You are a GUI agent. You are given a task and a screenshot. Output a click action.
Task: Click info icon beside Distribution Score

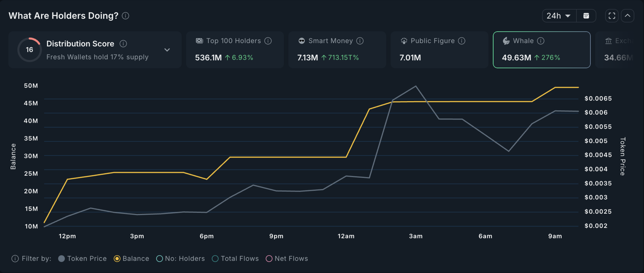pyautogui.click(x=123, y=44)
